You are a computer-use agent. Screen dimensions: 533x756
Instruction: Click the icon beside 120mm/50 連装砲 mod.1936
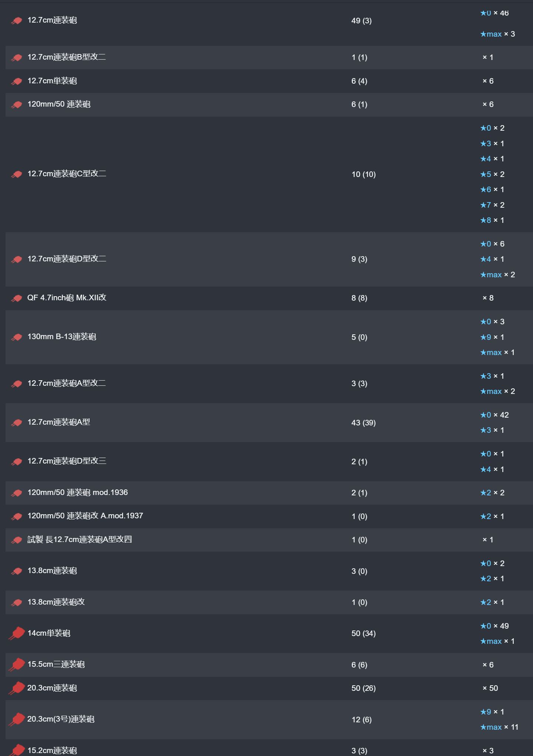point(17,493)
